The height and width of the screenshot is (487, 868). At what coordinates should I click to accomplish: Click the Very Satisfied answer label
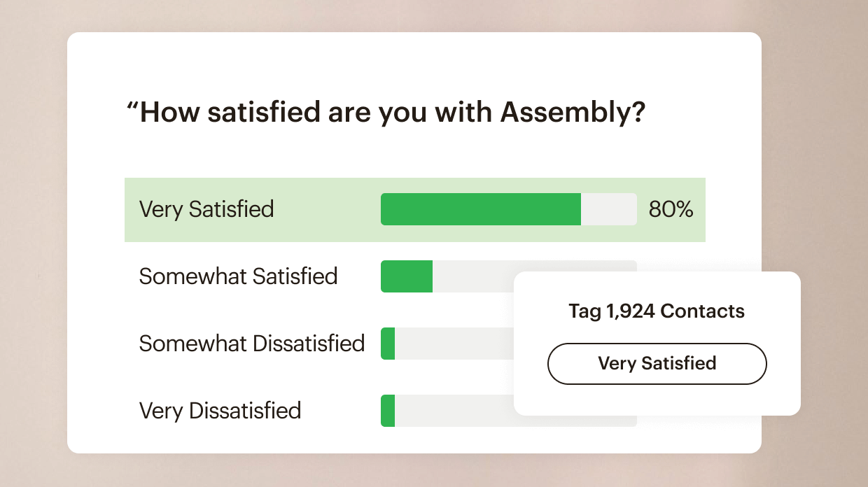pos(206,209)
